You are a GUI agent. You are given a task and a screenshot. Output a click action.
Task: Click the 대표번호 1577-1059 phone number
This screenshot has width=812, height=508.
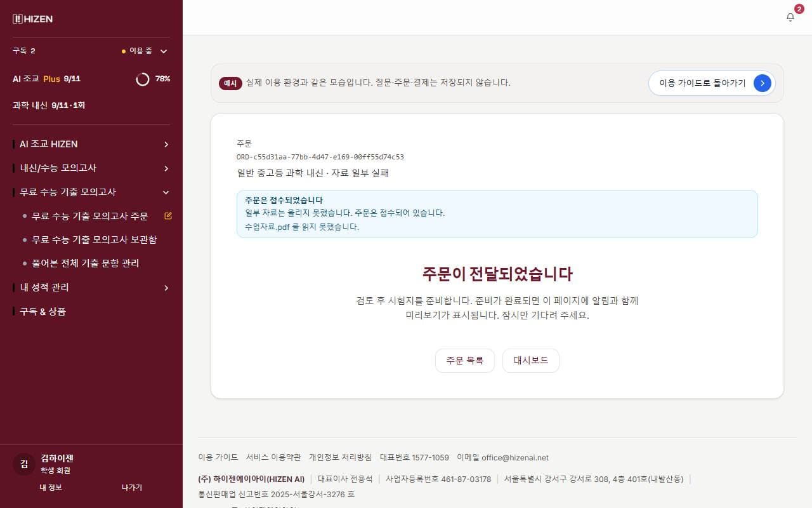point(414,457)
